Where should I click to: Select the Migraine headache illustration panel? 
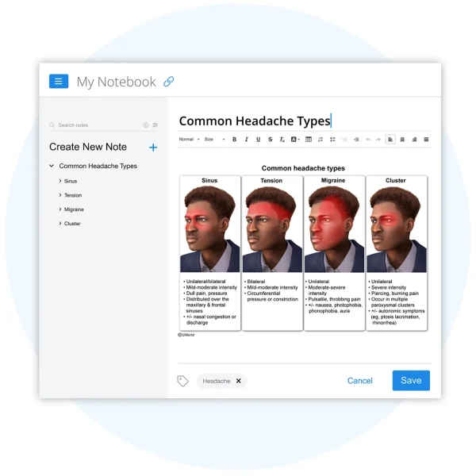click(334, 253)
